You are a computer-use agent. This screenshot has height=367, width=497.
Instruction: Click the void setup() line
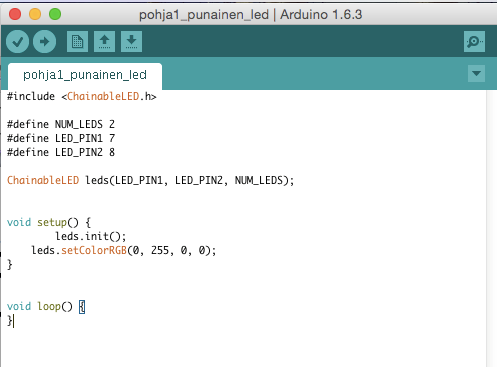coord(49,222)
